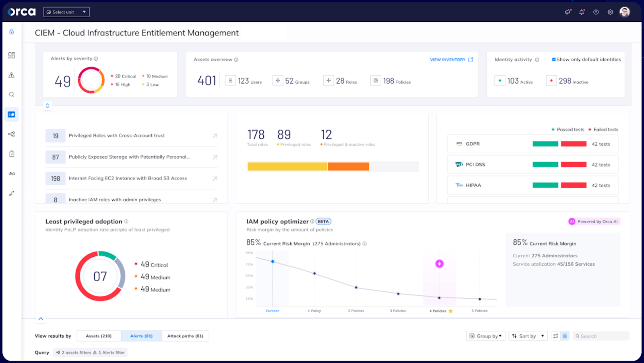Open the Select unit dropdown
644x363 pixels.
pos(66,12)
